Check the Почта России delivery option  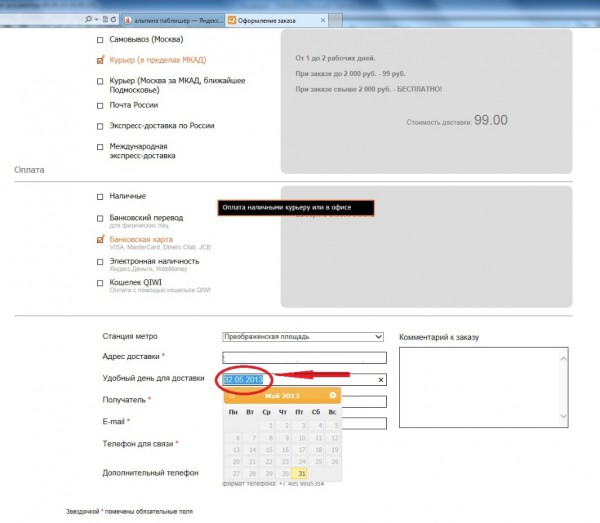tap(100, 106)
